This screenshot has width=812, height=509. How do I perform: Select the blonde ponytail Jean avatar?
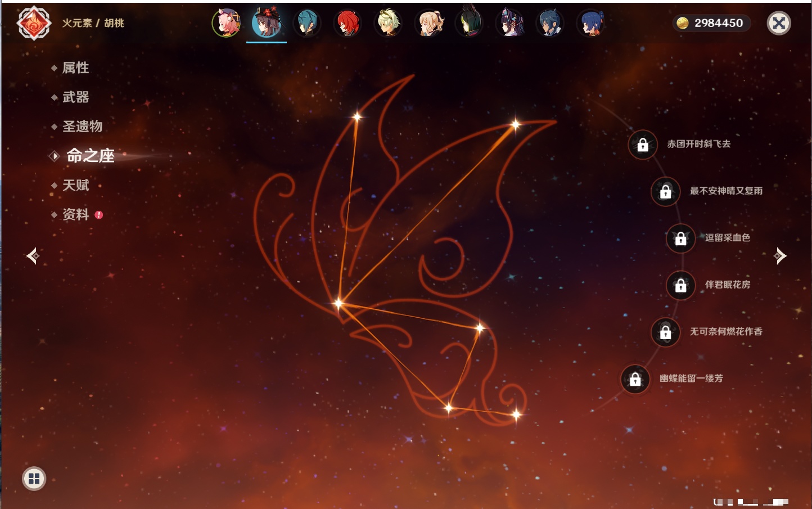[x=430, y=24]
